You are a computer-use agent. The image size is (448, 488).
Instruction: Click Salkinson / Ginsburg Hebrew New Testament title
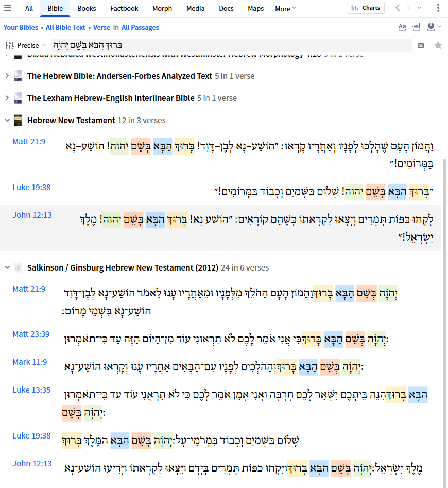(x=123, y=267)
